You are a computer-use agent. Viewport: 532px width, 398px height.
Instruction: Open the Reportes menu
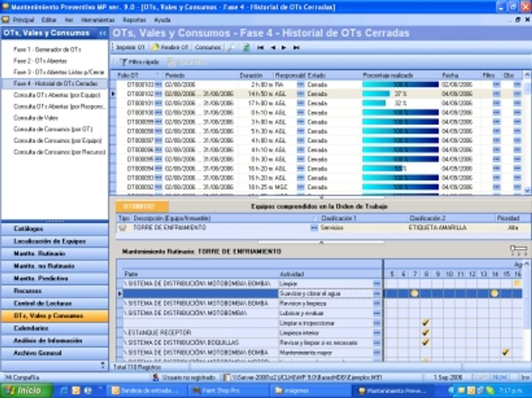[135, 20]
